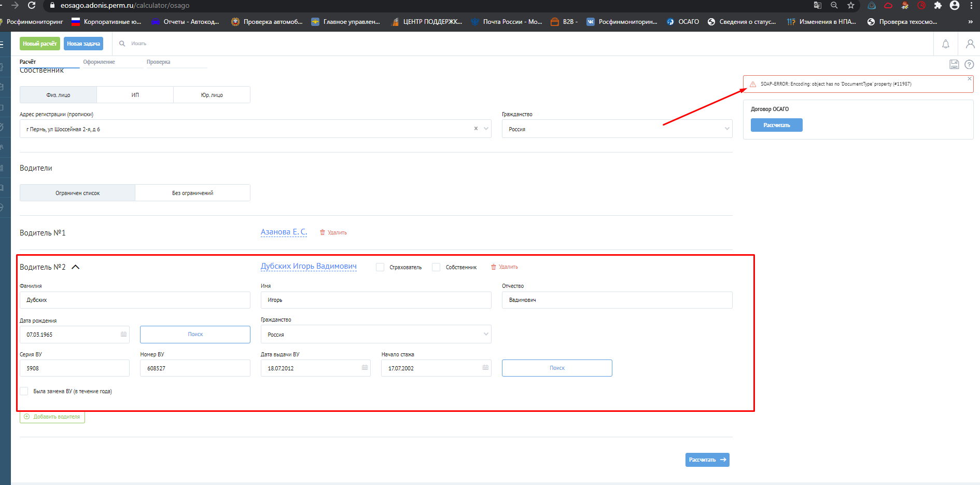Click the Добавить водителя button
The image size is (980, 485).
52,417
